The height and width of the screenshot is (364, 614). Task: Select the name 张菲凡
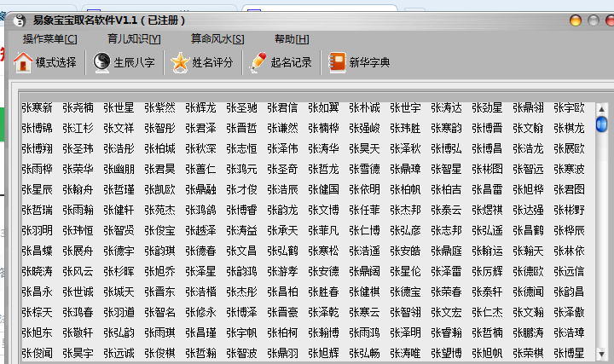323,230
